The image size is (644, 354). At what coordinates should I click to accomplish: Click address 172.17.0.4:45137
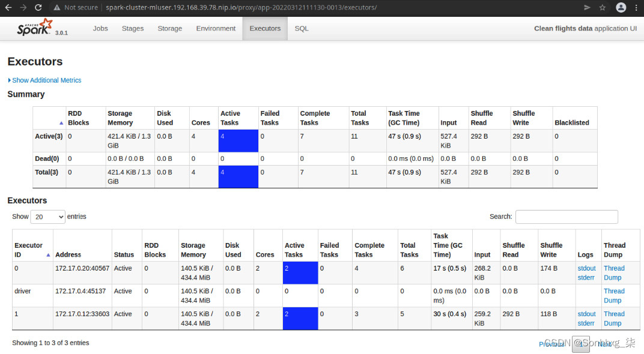[x=80, y=291]
